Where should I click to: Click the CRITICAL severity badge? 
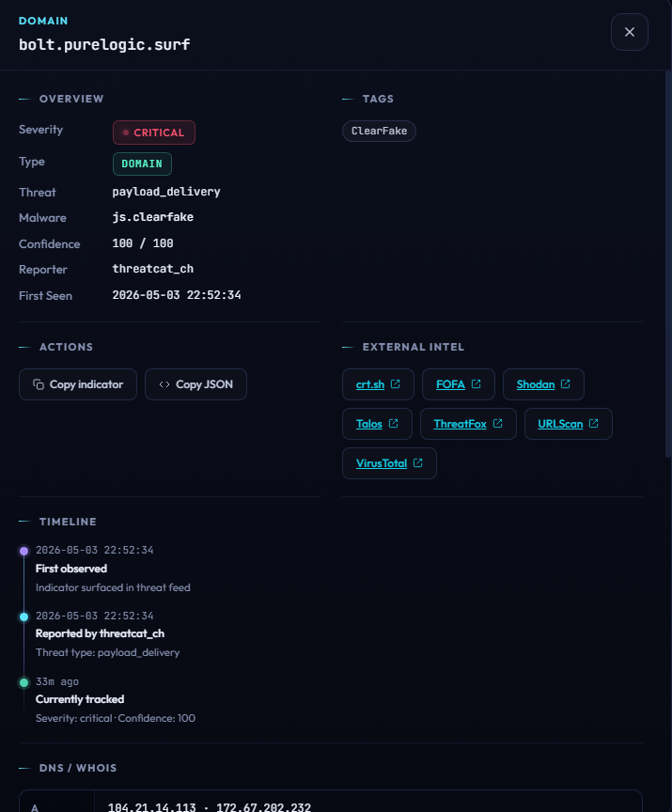point(154,133)
